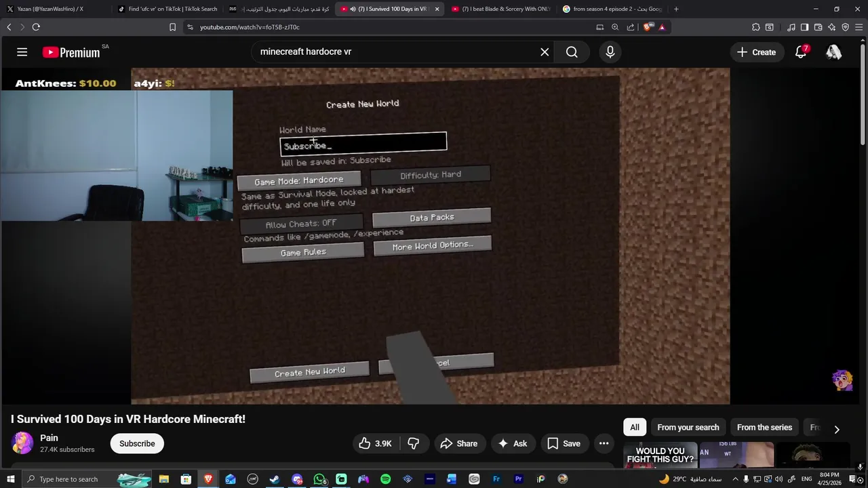Go to YouTube Premium home logo

[71, 52]
